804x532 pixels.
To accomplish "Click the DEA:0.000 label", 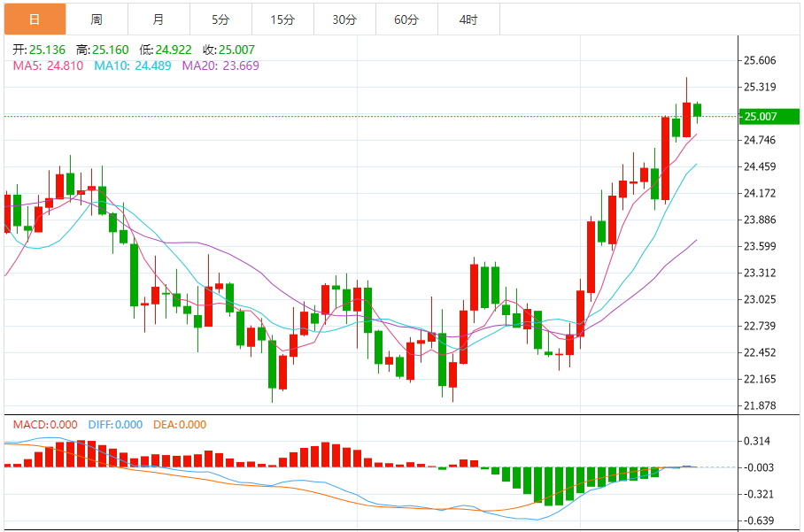I will pos(180,424).
